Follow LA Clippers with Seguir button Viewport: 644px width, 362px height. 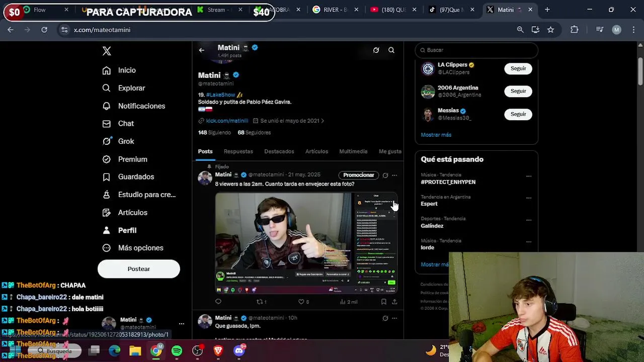pos(518,68)
